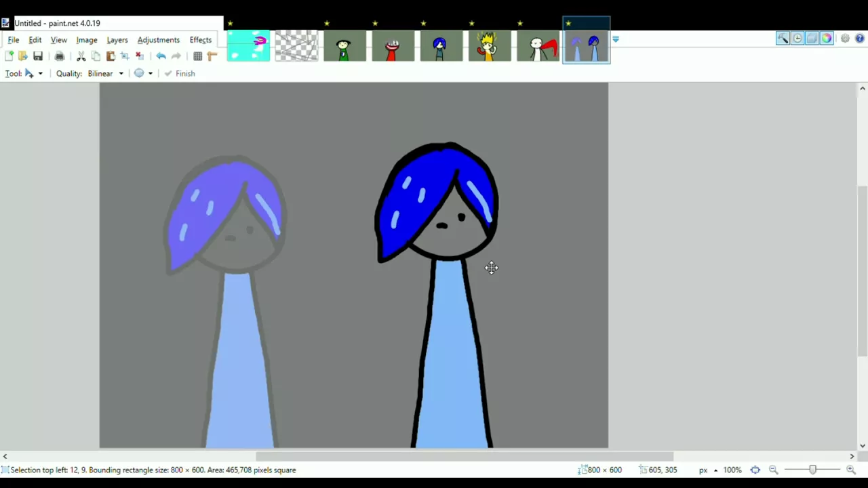Click the horizontal scrollbar thumb

pyautogui.click(x=465, y=456)
